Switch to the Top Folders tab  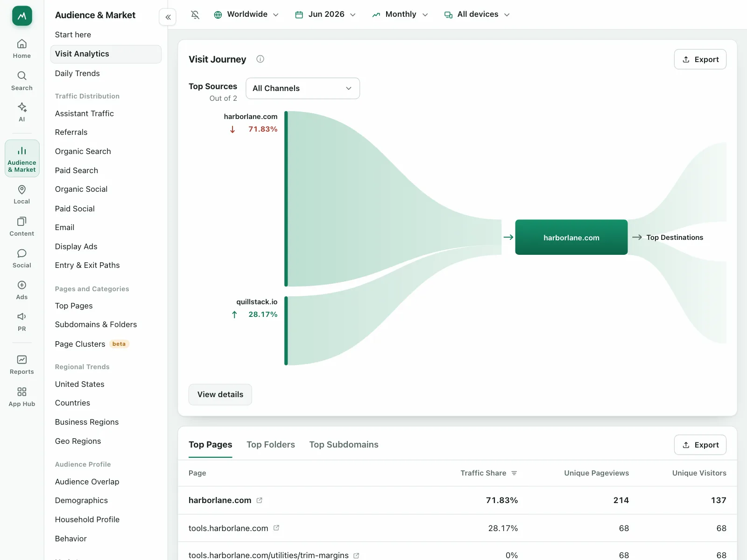tap(271, 445)
